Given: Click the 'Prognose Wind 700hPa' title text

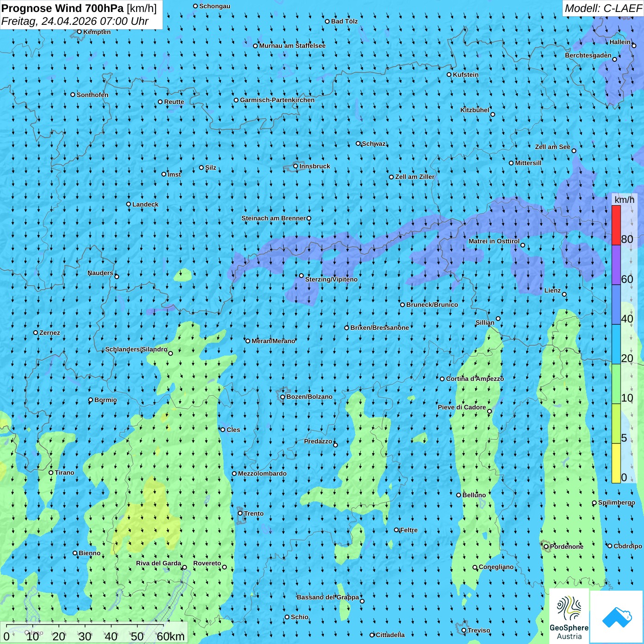Looking at the screenshot, I should click(63, 8).
